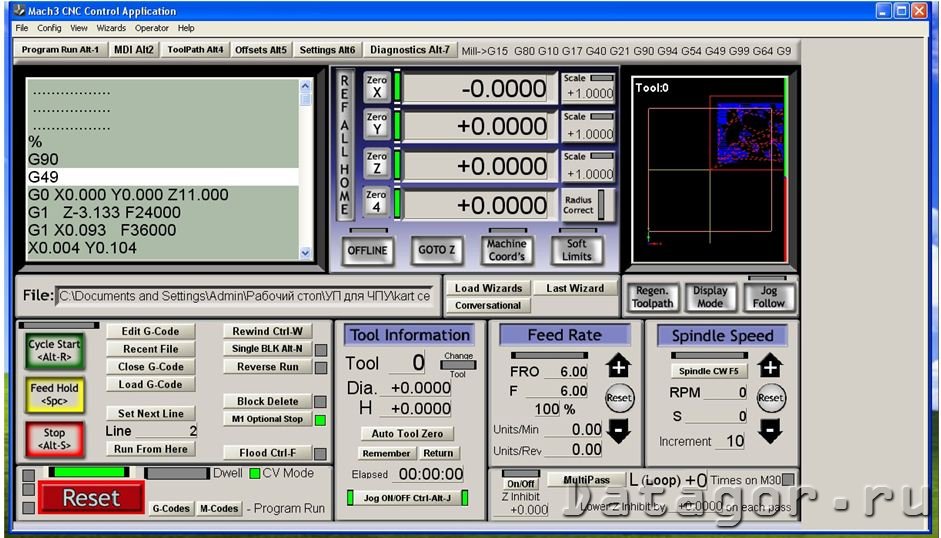Screen dimensions: 941x538
Task: Click Recent File button
Action: [150, 349]
